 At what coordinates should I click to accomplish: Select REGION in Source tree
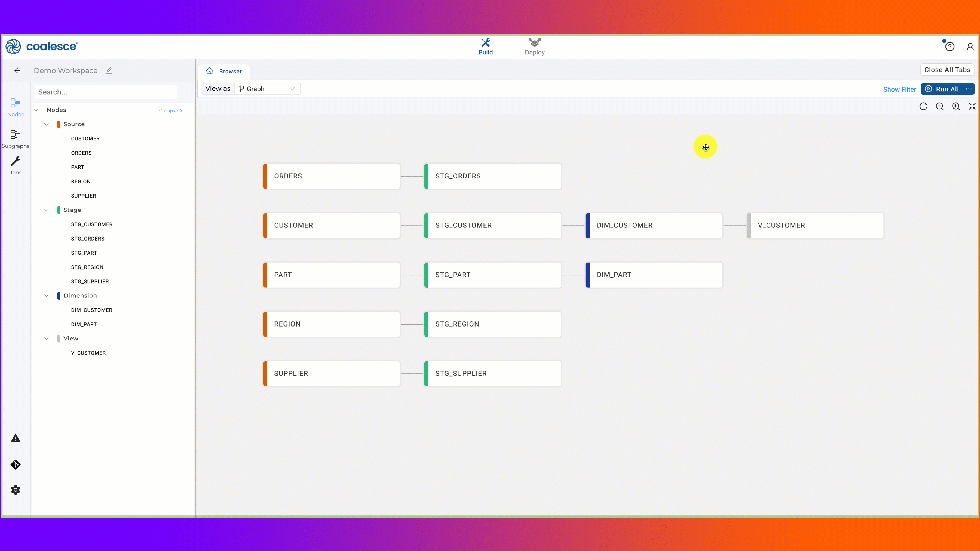(x=81, y=181)
